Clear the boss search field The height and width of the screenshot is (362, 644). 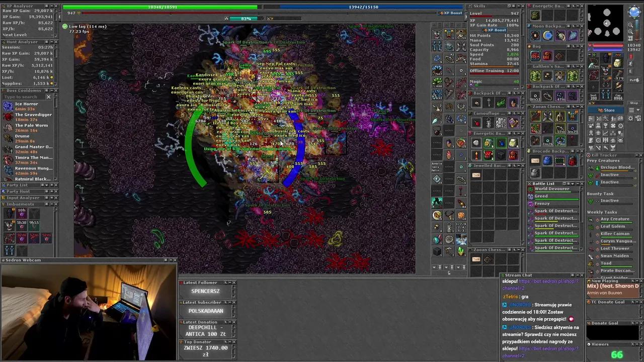tap(48, 97)
